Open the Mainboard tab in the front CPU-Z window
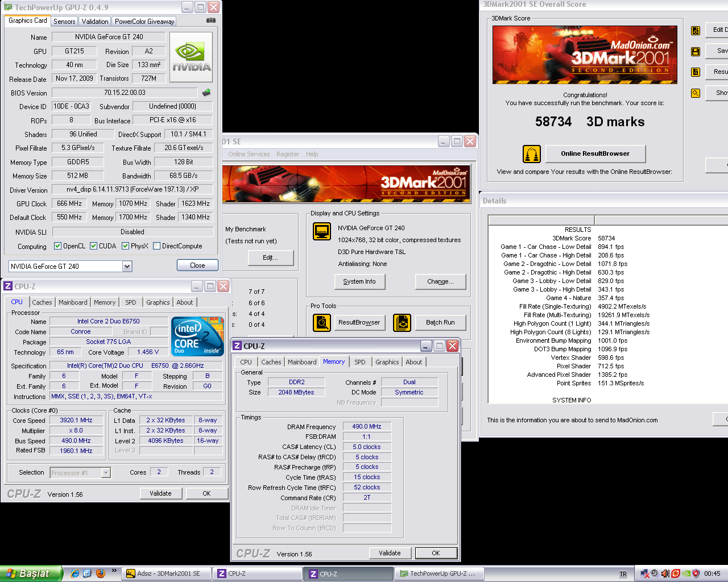The height and width of the screenshot is (582, 728). [302, 362]
